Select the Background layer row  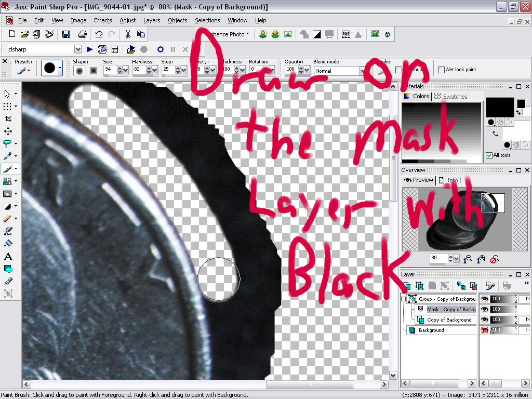pyautogui.click(x=442, y=330)
